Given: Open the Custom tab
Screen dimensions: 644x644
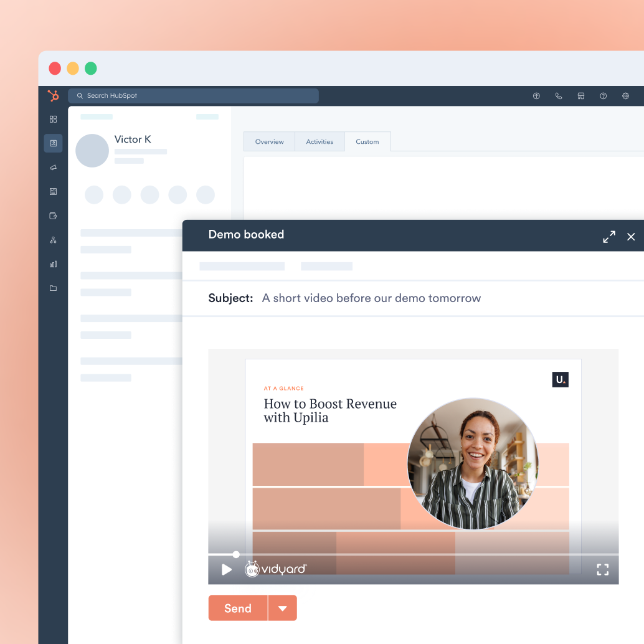Looking at the screenshot, I should point(367,141).
